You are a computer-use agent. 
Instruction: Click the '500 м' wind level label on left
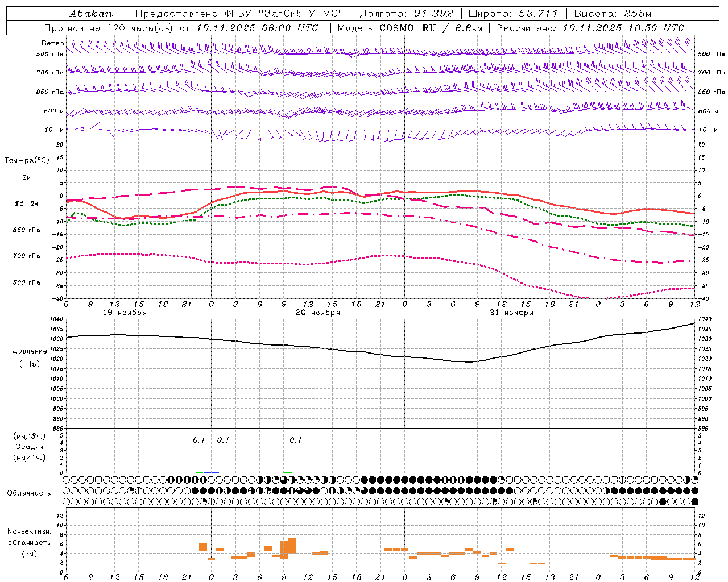click(54, 111)
